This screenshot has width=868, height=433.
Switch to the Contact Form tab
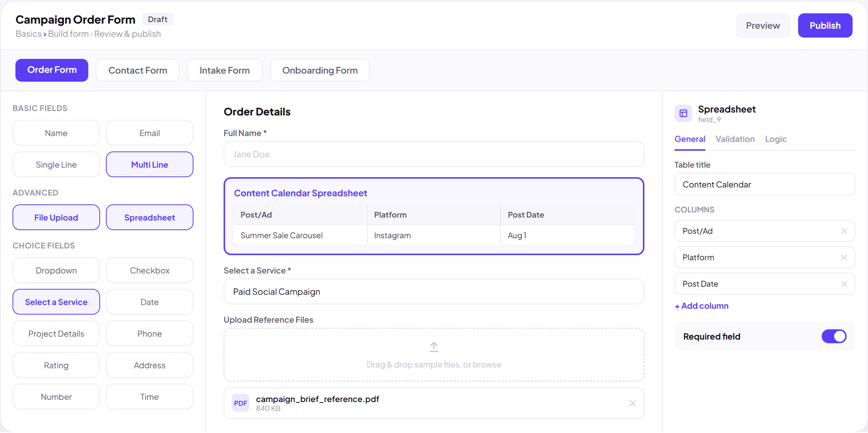pyautogui.click(x=138, y=70)
